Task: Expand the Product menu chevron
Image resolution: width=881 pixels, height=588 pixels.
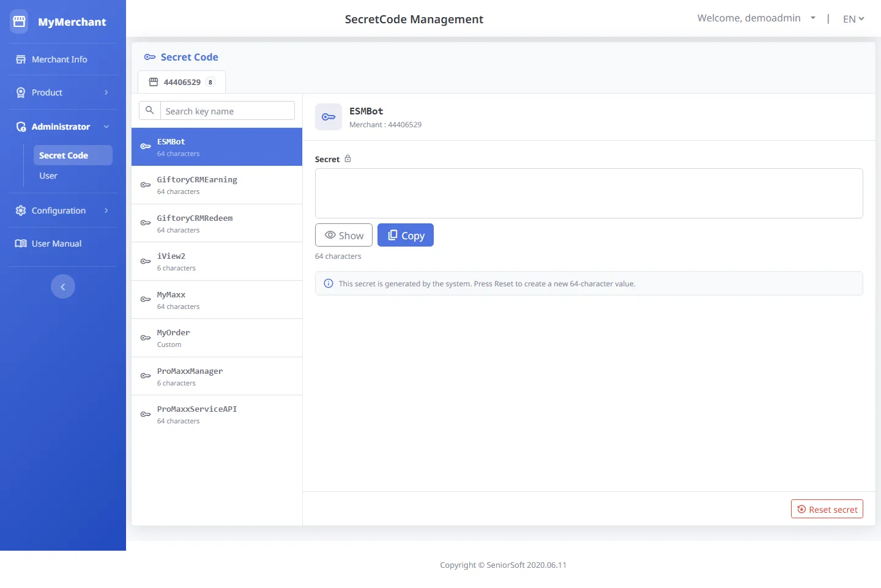Action: (106, 92)
